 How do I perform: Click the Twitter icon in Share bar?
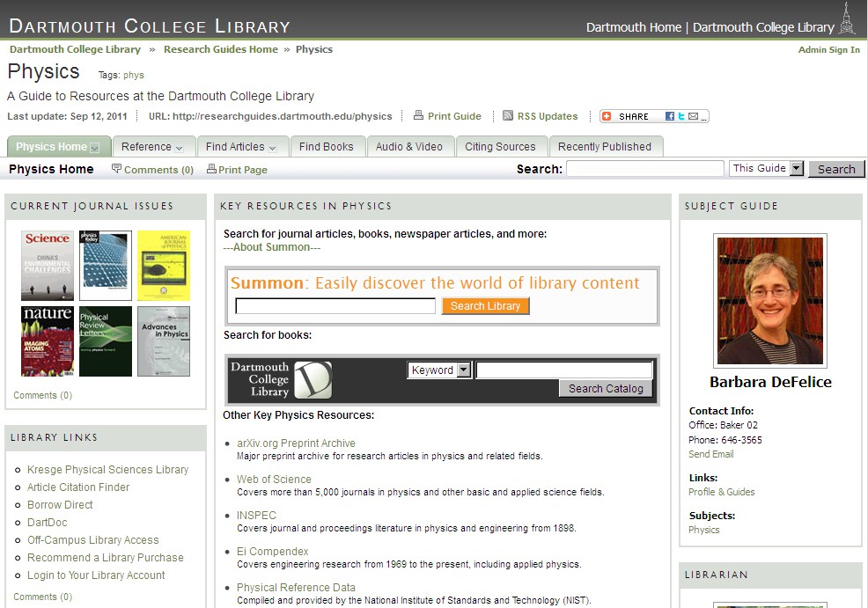click(680, 116)
